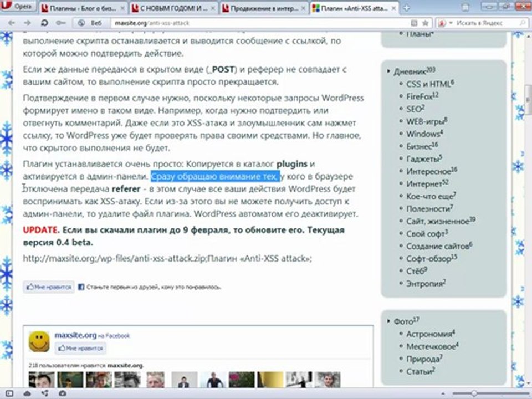
Task: Open the Opera main menu button
Action: pos(18,6)
